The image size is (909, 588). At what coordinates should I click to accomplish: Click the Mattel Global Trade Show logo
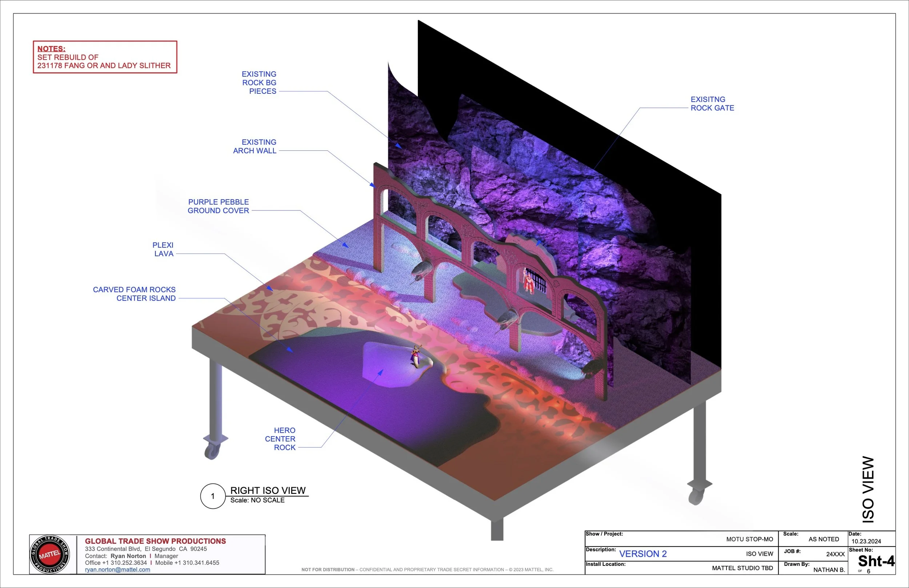(x=50, y=555)
